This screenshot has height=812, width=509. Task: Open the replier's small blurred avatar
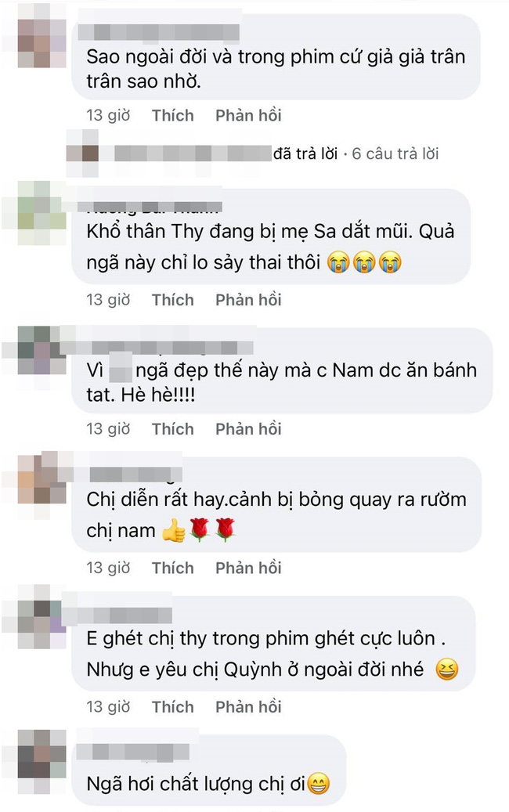pyautogui.click(x=82, y=153)
